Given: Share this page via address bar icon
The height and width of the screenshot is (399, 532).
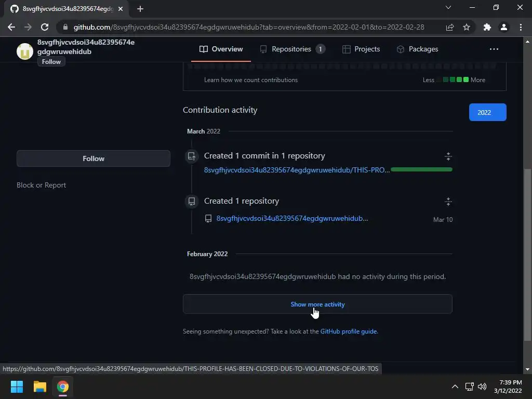Looking at the screenshot, I should pyautogui.click(x=450, y=27).
